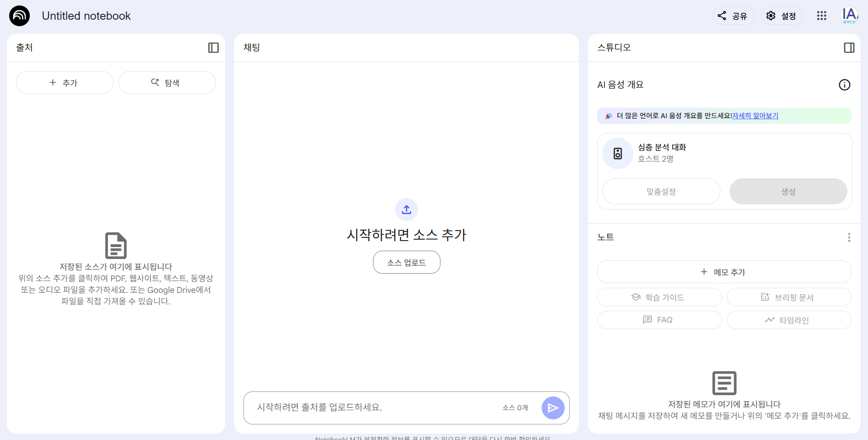Click the 소스 업로드 button
Screen dimensions: 868x440
(x=407, y=262)
